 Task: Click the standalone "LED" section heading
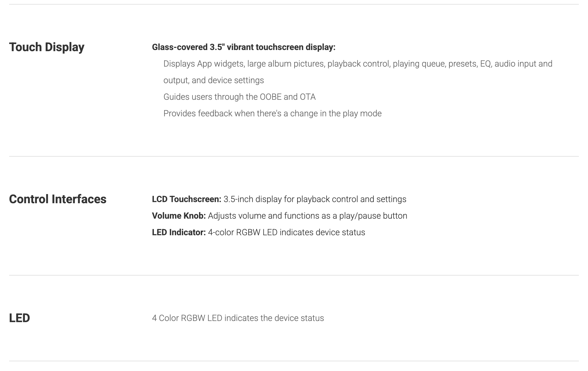[19, 318]
